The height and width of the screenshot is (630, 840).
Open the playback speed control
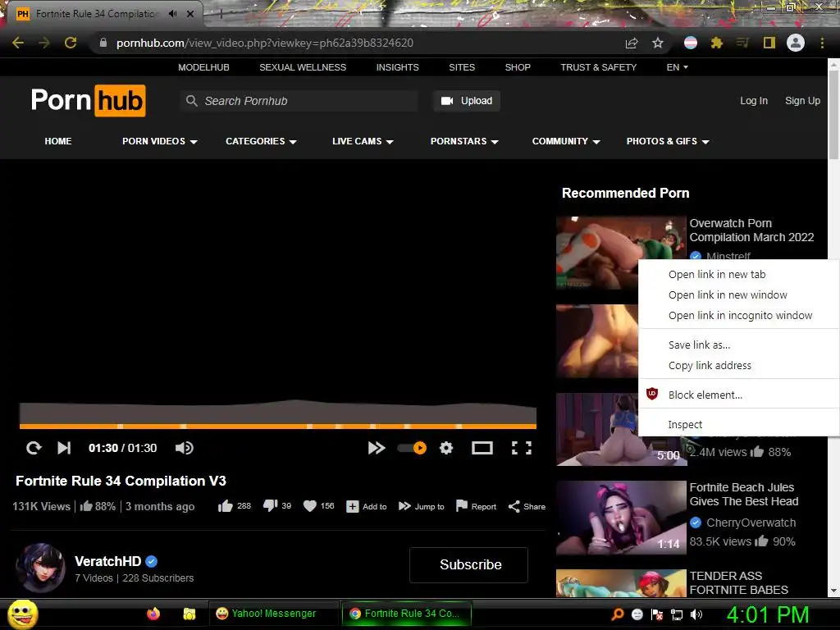click(x=376, y=448)
